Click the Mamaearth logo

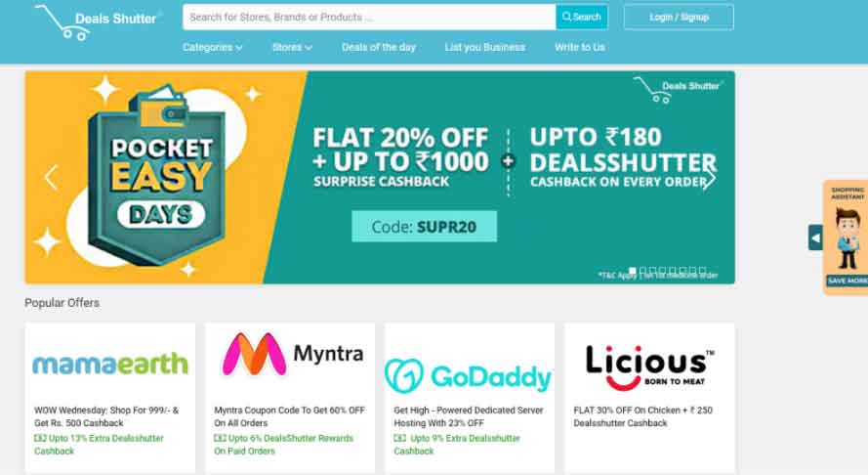coord(110,364)
